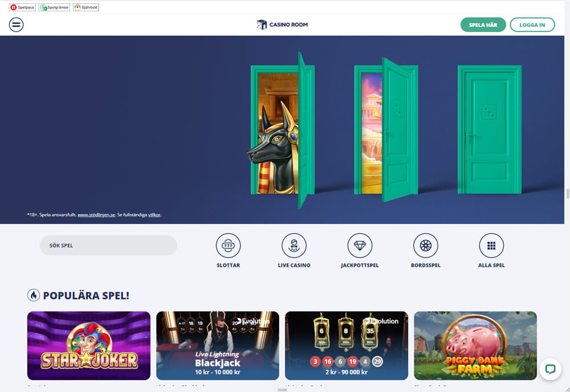Image resolution: width=570 pixels, height=392 pixels.
Task: Select the Jackpottspel diamond icon
Action: click(x=360, y=246)
